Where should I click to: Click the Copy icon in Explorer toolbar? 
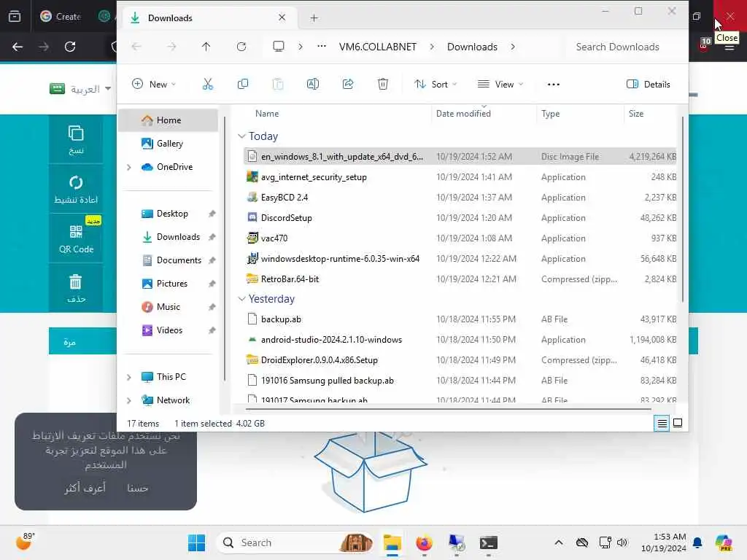click(x=242, y=85)
